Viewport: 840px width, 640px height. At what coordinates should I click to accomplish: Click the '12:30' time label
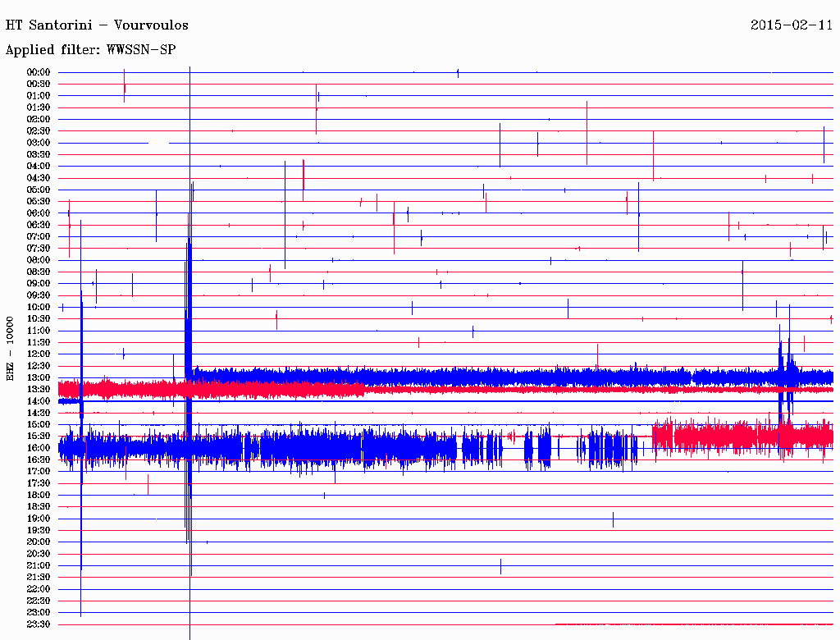click(x=39, y=366)
